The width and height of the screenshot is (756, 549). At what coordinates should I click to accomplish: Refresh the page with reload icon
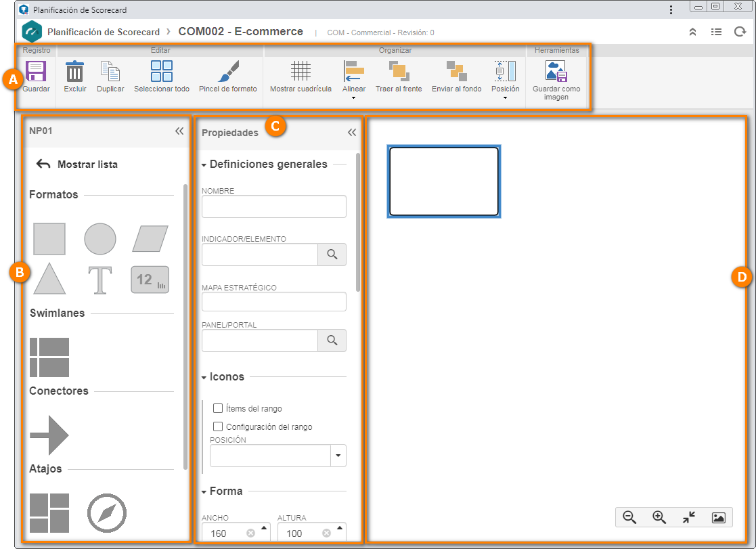pyautogui.click(x=740, y=32)
